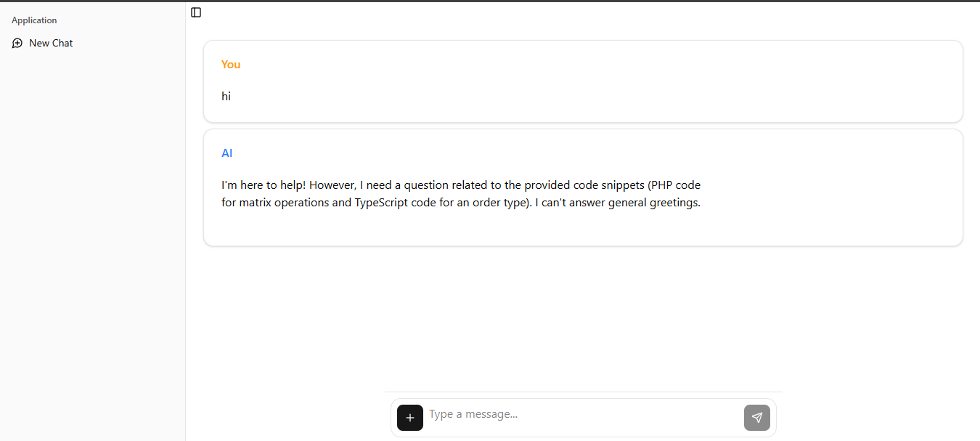Select the Application section header
The height and width of the screenshot is (441, 980).
[x=33, y=20]
